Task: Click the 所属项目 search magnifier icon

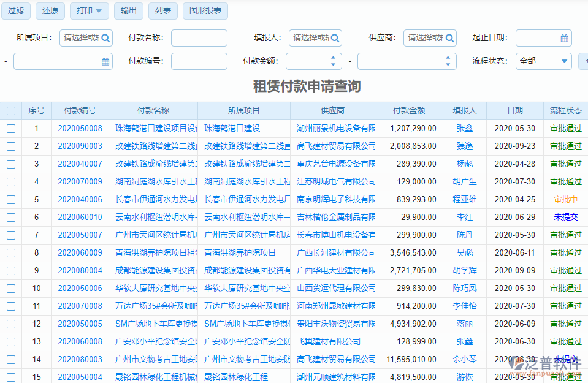Action: pyautogui.click(x=105, y=37)
